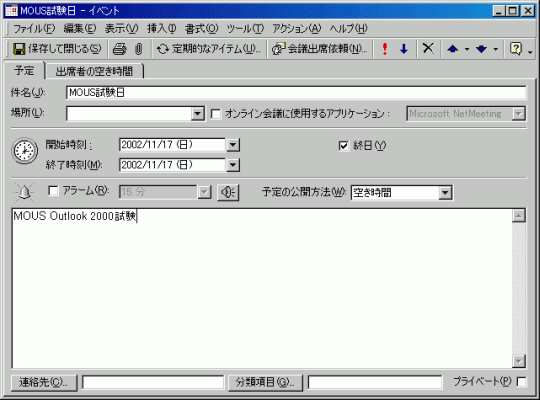Print the event using the printer icon
Viewport: 540px width, 400px height.
click(120, 49)
